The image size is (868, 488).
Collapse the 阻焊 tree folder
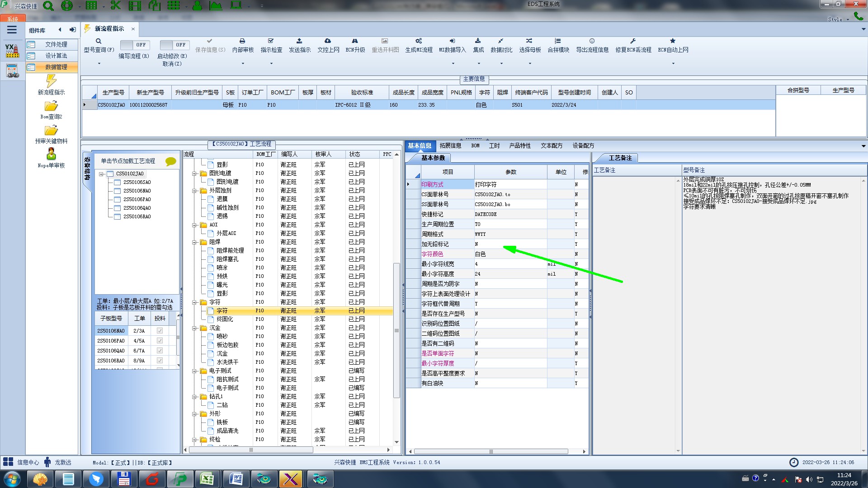click(x=194, y=242)
